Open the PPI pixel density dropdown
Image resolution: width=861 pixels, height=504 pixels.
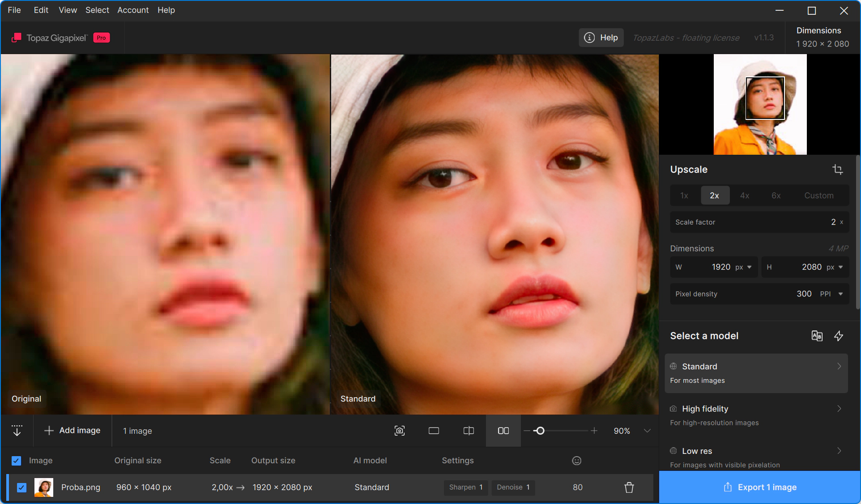coord(840,294)
